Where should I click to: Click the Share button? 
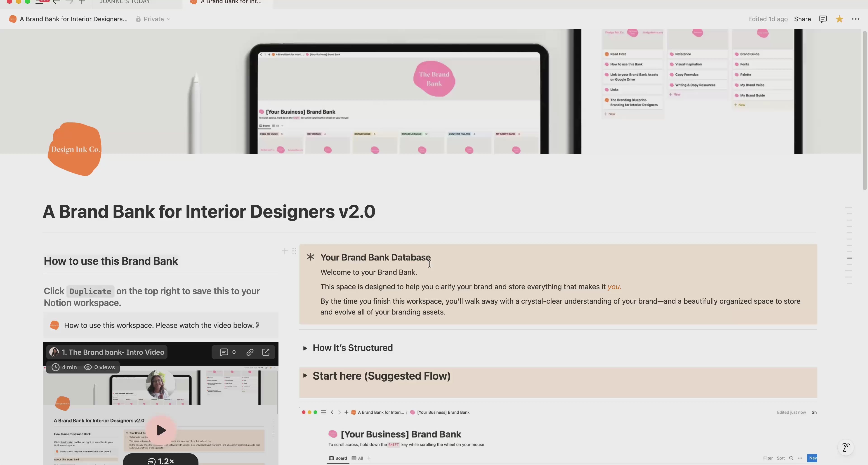802,19
